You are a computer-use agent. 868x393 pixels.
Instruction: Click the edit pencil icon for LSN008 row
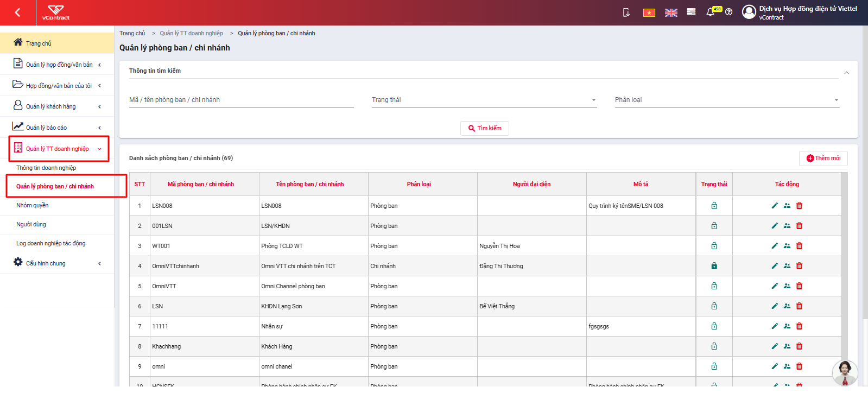pos(775,206)
